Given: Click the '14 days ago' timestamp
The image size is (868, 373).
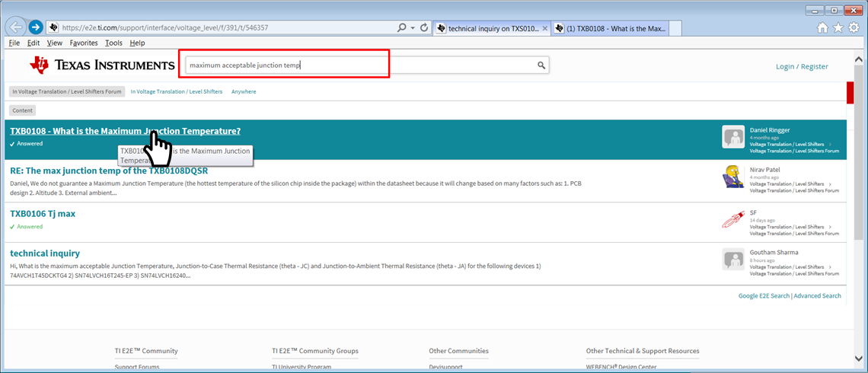Looking at the screenshot, I should click(762, 220).
